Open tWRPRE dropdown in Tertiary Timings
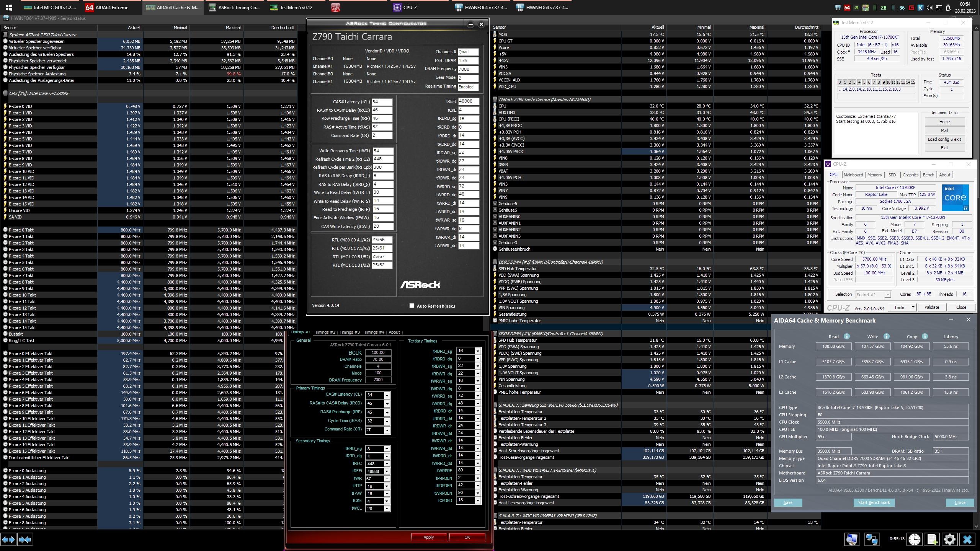Viewport: 980px width, 551px height. (477, 471)
